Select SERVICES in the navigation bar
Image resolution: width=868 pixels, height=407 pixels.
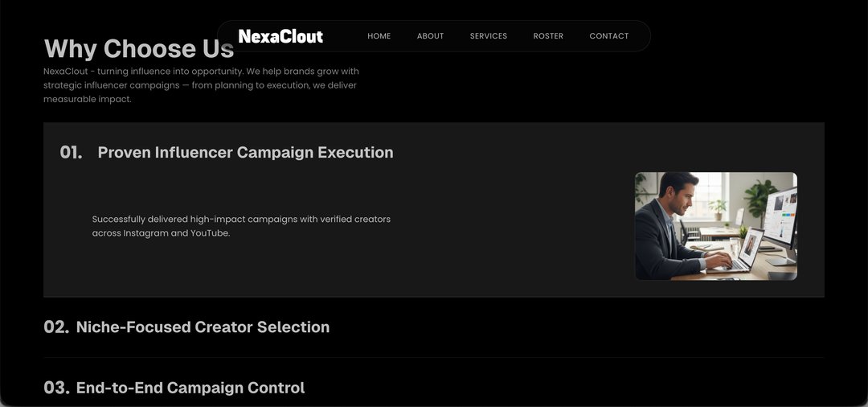point(489,36)
